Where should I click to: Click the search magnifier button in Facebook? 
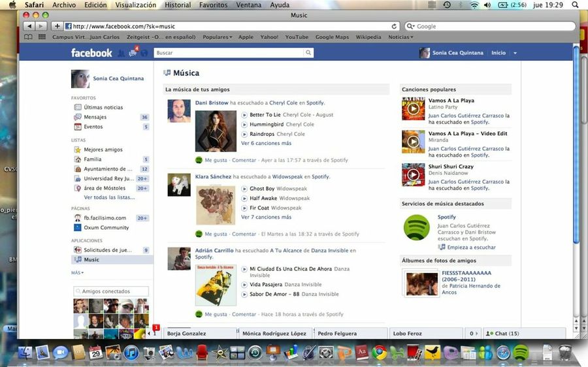click(x=308, y=53)
